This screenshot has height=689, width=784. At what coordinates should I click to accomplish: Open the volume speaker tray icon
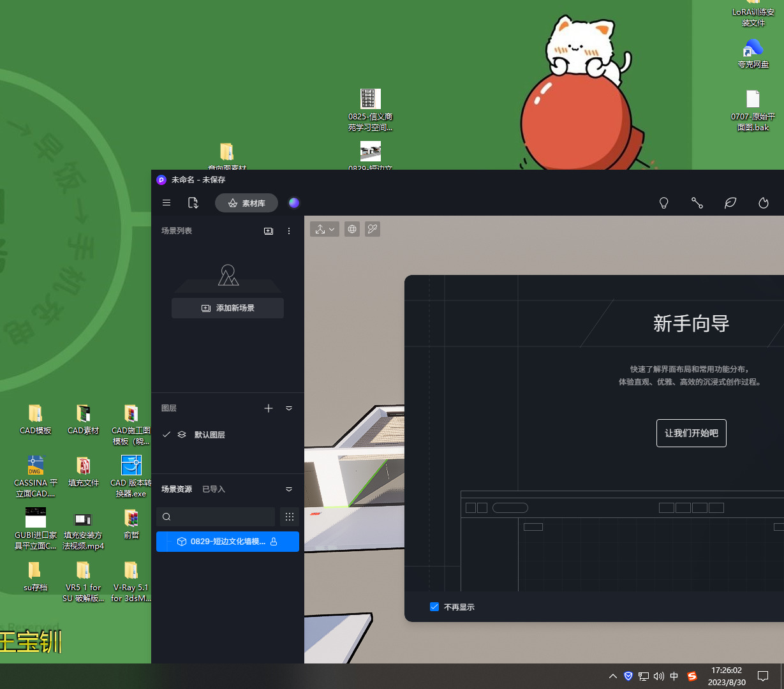(x=659, y=676)
